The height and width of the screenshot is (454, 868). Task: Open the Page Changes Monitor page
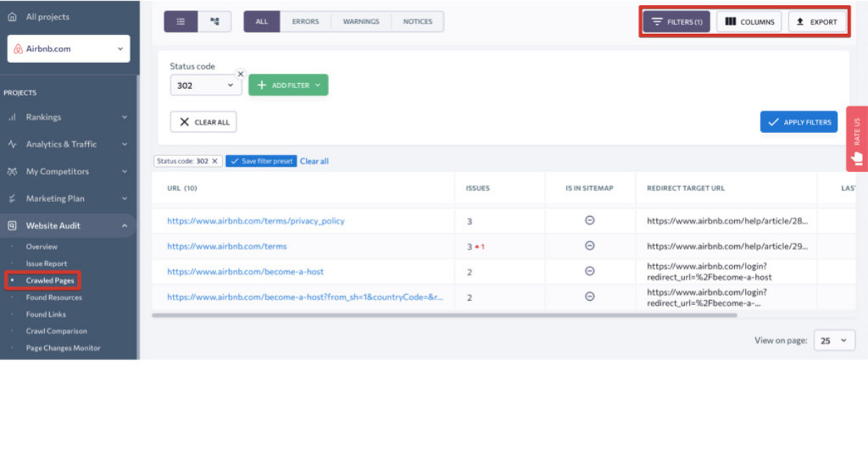coord(63,348)
